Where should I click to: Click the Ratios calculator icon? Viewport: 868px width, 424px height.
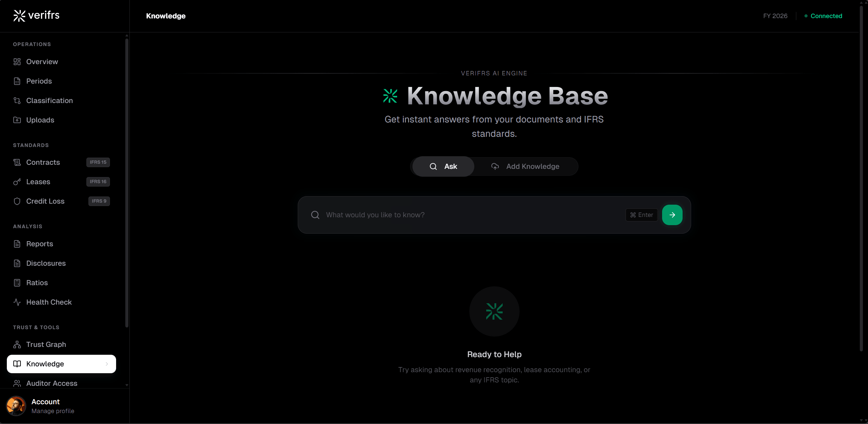[17, 283]
